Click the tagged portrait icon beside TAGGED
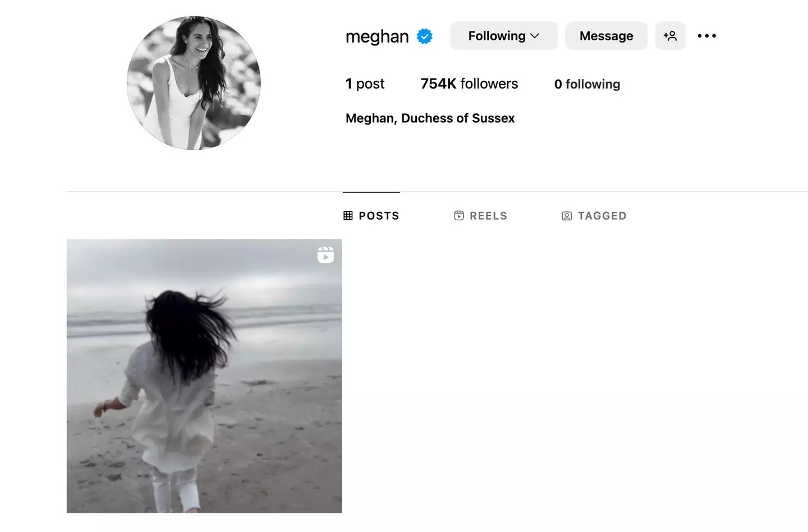Screen dimensions: 808x532 tap(567, 216)
